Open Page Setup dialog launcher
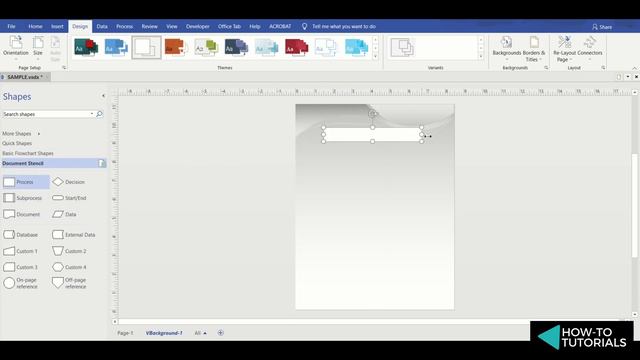 [64, 68]
